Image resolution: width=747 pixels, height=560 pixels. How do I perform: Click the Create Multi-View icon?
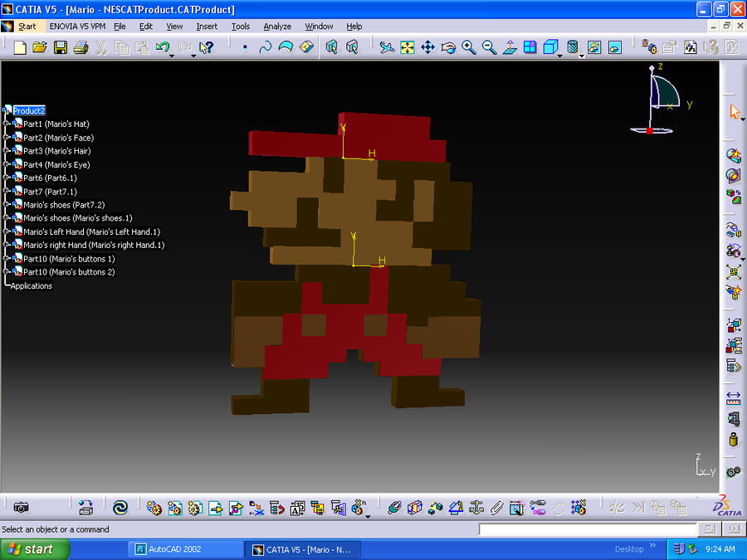530,47
